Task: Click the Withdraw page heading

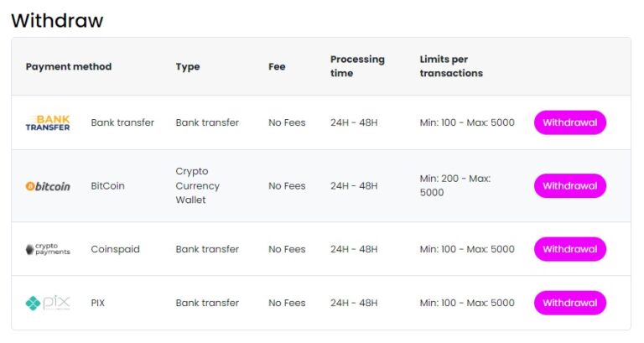Action: [x=57, y=20]
